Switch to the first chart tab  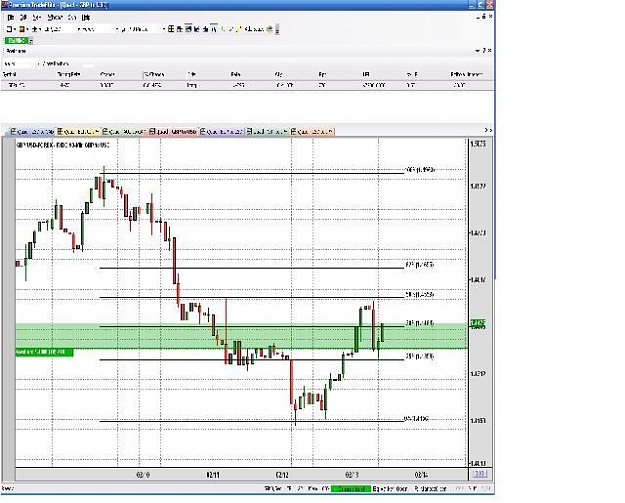(32, 132)
